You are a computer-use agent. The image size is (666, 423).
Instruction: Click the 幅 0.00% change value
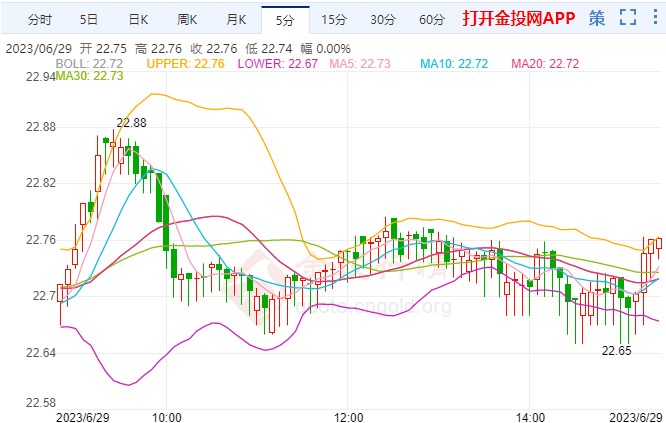[325, 49]
